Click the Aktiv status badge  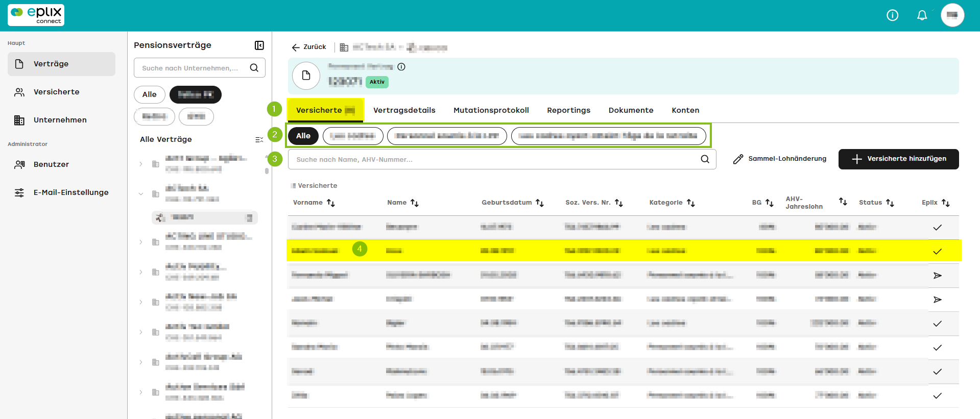377,82
